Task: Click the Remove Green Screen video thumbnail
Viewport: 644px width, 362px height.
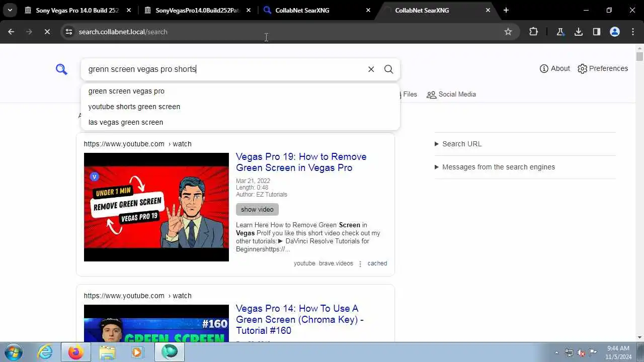Action: [156, 207]
